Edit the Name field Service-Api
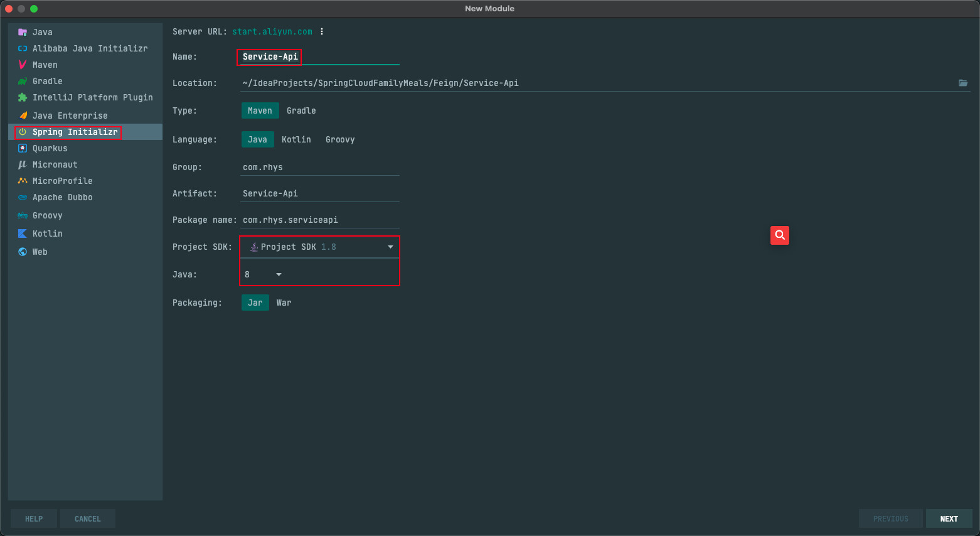Viewport: 980px width, 536px height. point(319,56)
